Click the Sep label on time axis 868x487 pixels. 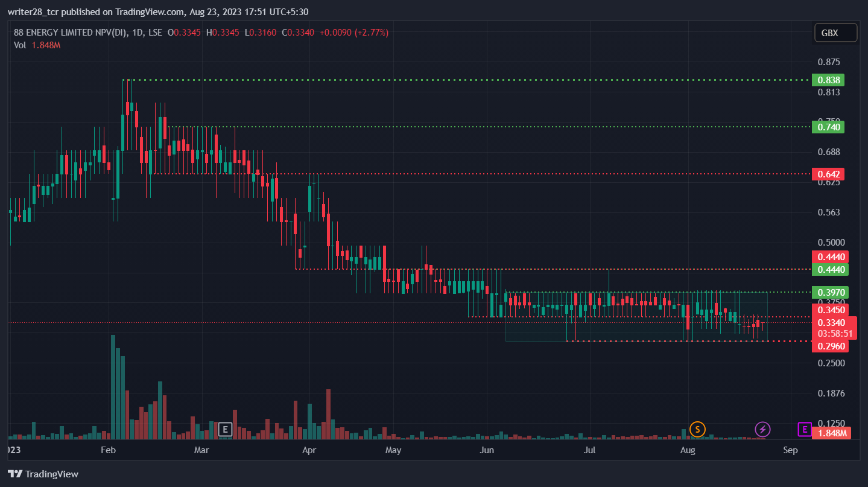tap(790, 450)
